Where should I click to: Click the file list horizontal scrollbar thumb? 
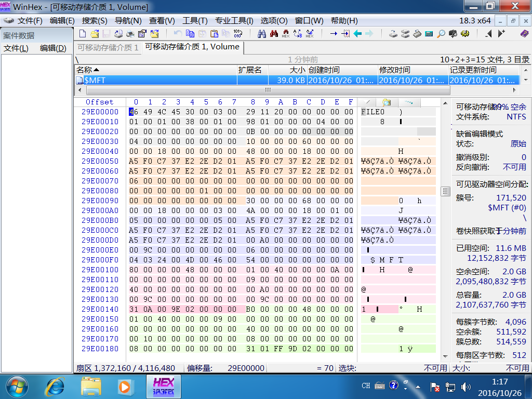click(268, 90)
